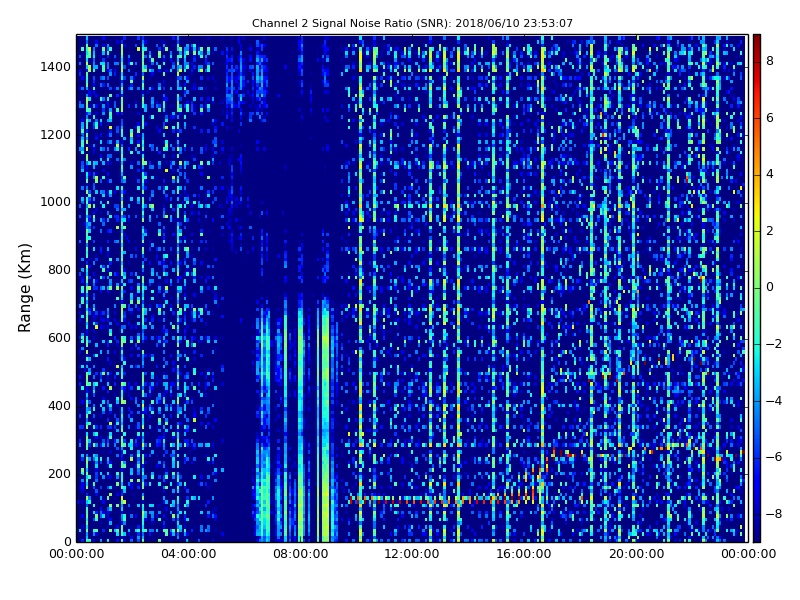Viewport: 800px width, 600px height.
Task: Click the y-axis tick label '600'
Action: (x=59, y=338)
